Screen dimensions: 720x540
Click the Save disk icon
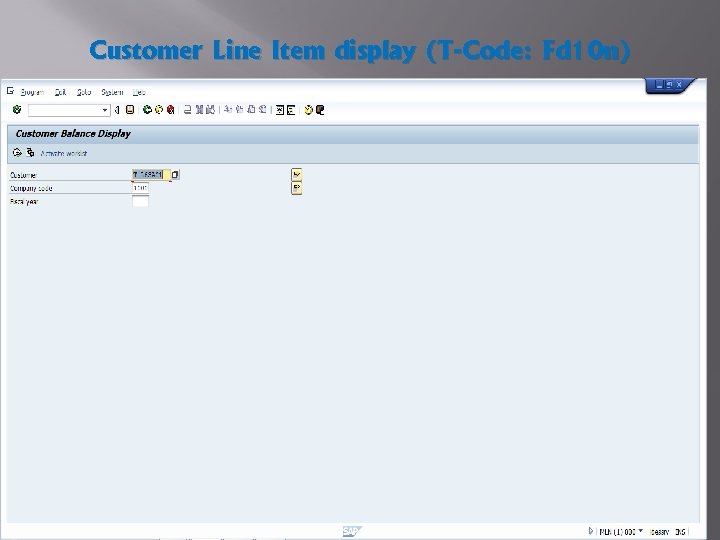point(130,110)
